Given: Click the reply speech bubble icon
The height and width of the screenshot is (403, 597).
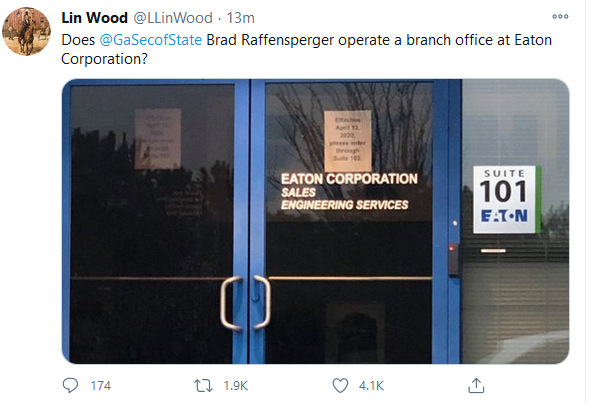Looking at the screenshot, I should [x=70, y=385].
